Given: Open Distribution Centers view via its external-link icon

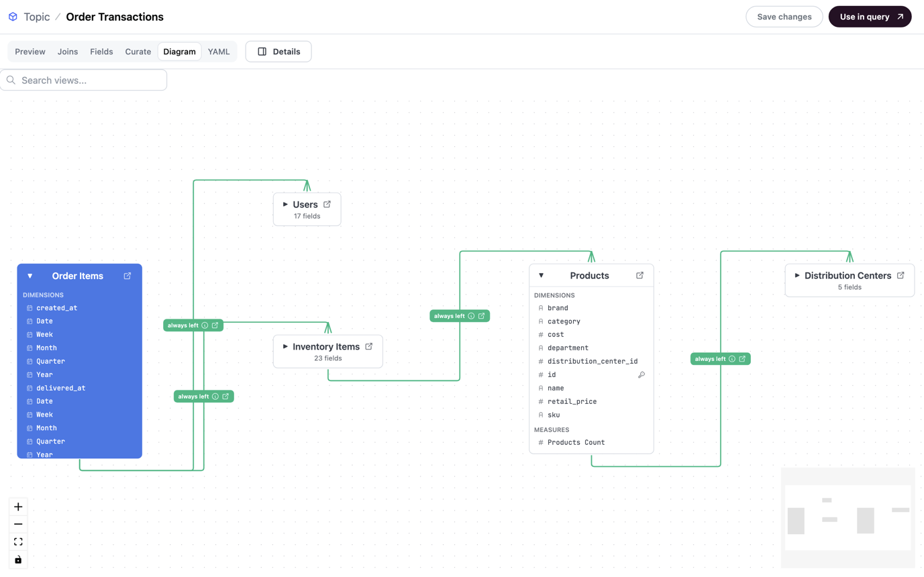Looking at the screenshot, I should pos(901,275).
